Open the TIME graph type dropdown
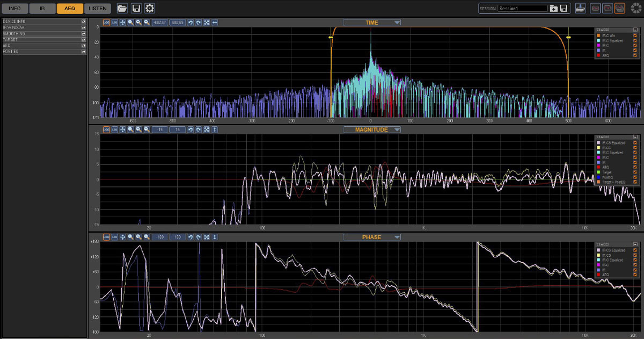The width and height of the screenshot is (644, 339). coord(372,23)
